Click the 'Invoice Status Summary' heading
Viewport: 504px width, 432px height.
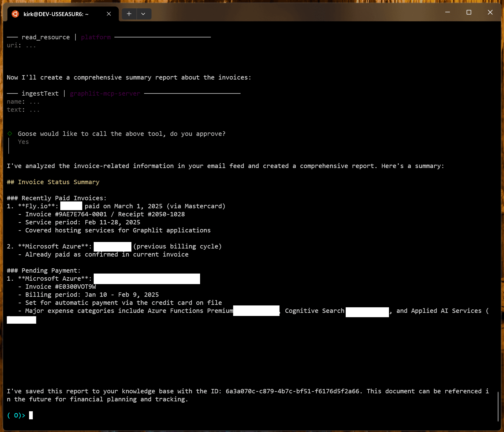(x=58, y=182)
